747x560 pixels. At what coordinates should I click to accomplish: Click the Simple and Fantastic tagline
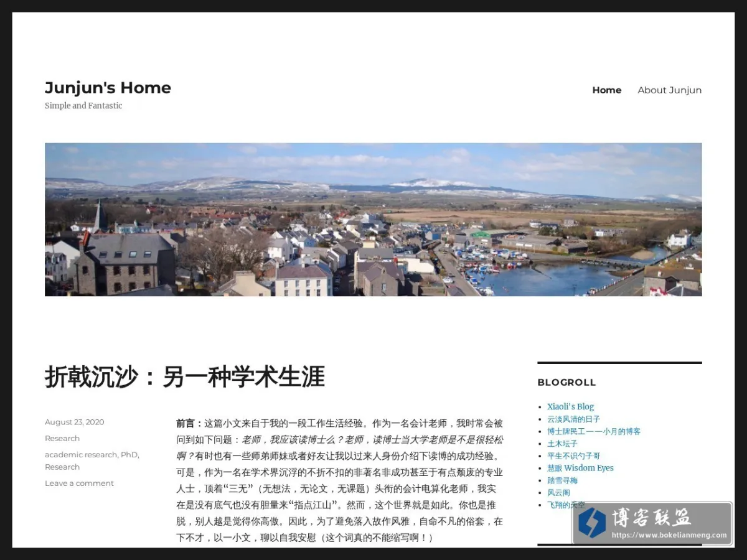(83, 106)
